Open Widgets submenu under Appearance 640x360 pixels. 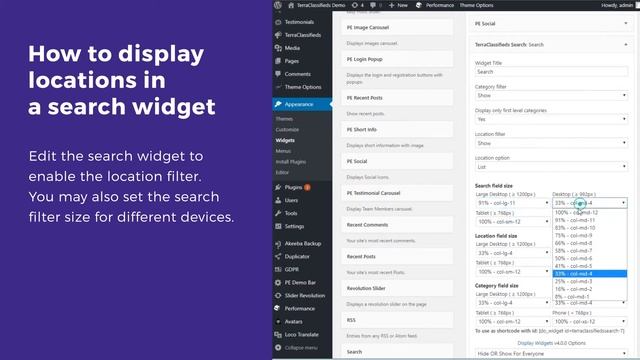(x=285, y=140)
